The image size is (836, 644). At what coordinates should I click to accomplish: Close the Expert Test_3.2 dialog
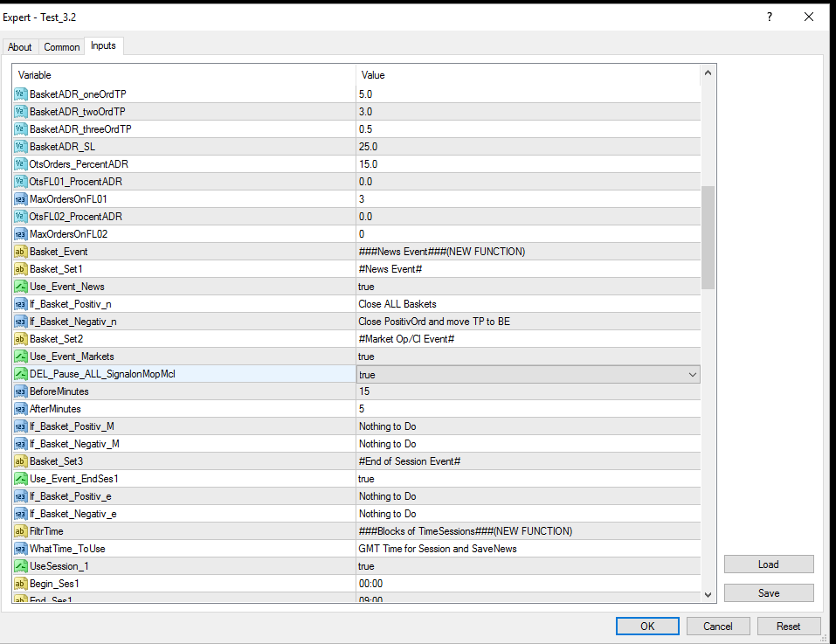coord(809,17)
